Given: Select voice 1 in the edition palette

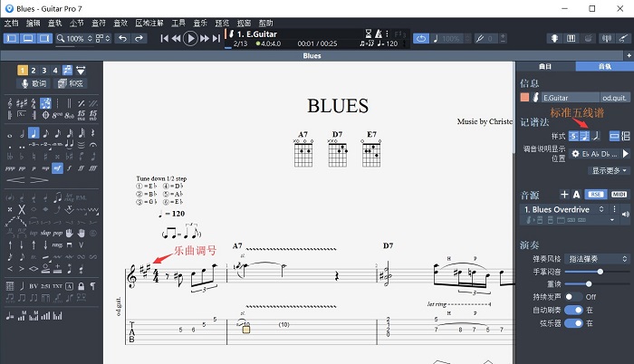Looking at the screenshot, I should coord(22,70).
